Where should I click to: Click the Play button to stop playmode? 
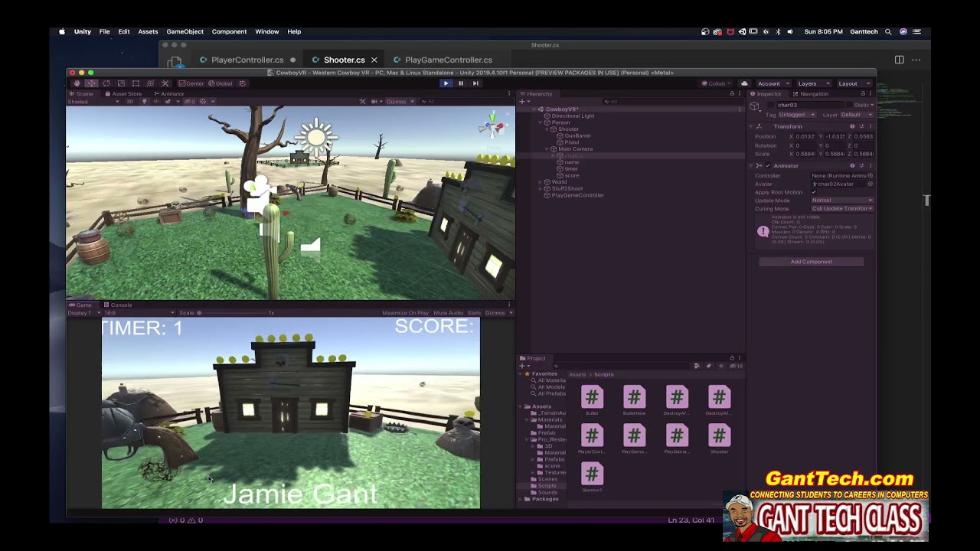[x=446, y=83]
